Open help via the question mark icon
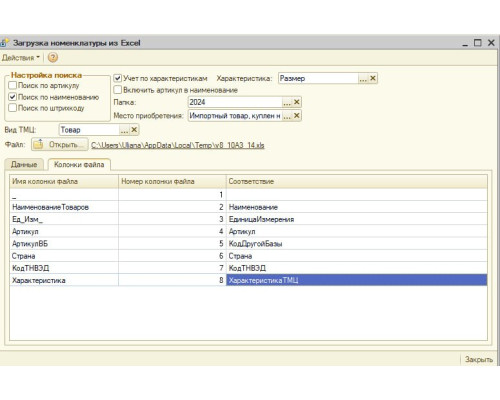 pos(53,58)
